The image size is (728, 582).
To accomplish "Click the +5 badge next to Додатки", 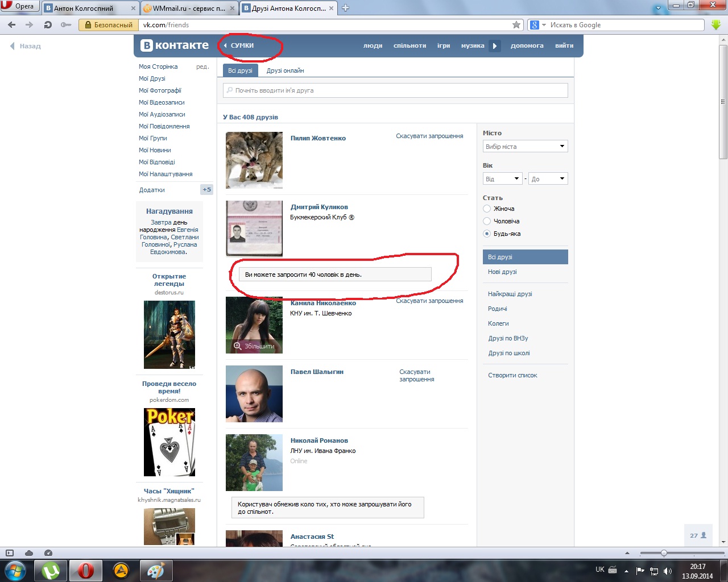I will pos(207,189).
